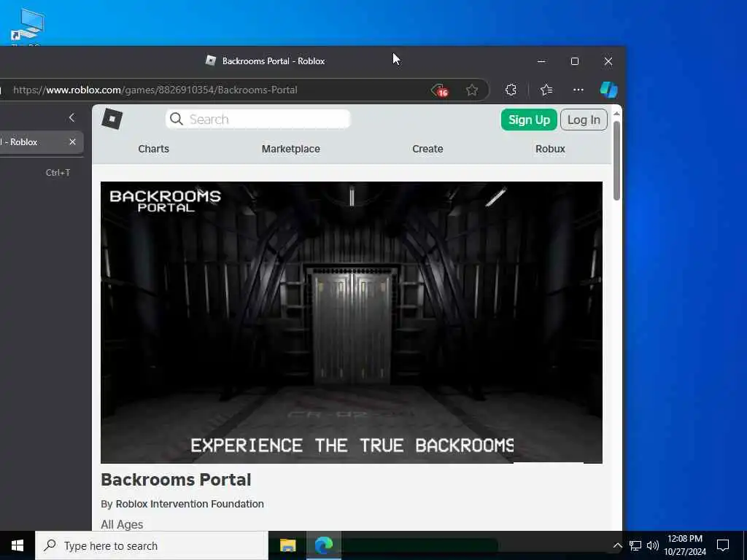Add this page to favorites star
The height and width of the screenshot is (560, 747).
(472, 90)
